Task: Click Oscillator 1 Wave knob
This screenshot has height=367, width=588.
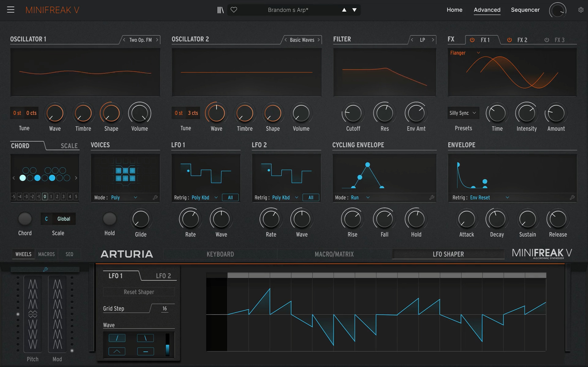Action: tap(55, 113)
